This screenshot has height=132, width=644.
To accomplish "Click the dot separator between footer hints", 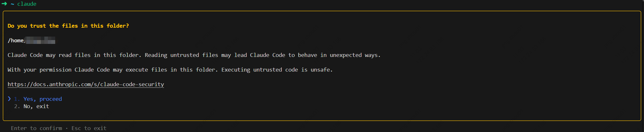I will point(67,128).
